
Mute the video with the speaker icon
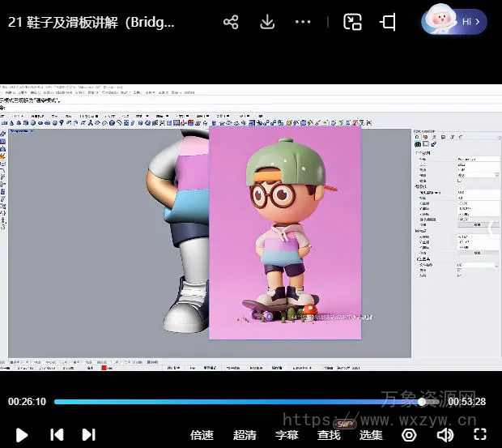pos(445,435)
